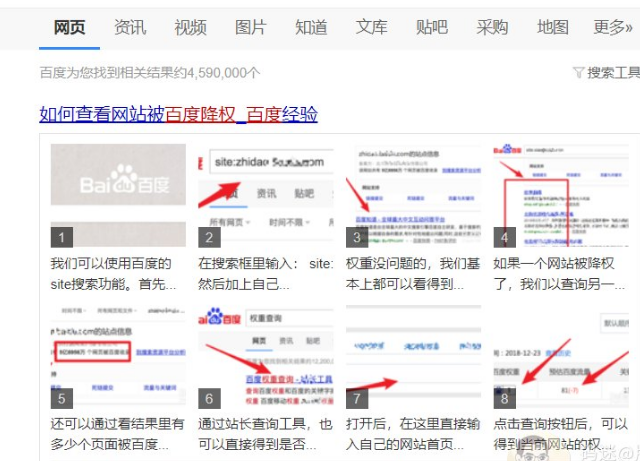Click caption 还可以通过看结果里有多少个页面
Viewport: 640px width, 461px height.
point(118,434)
